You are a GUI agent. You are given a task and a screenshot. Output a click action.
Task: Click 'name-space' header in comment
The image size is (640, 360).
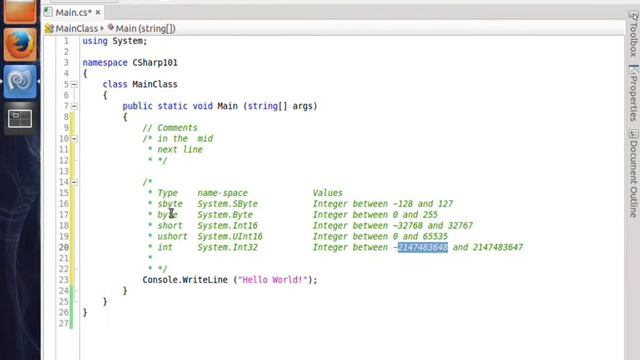point(223,193)
